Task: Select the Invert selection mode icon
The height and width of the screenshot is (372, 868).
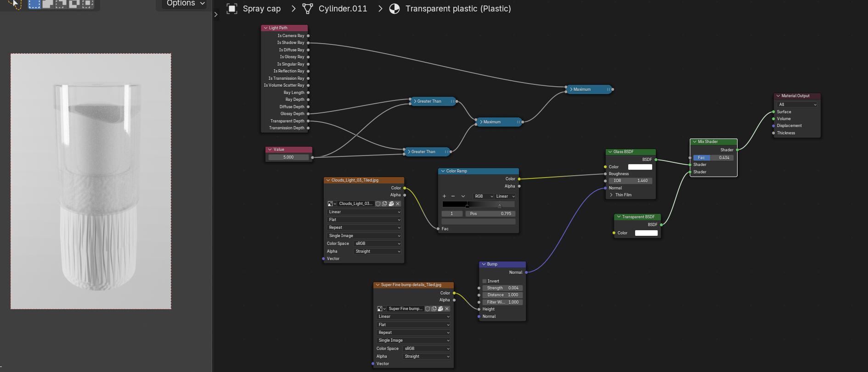Action: tap(74, 4)
